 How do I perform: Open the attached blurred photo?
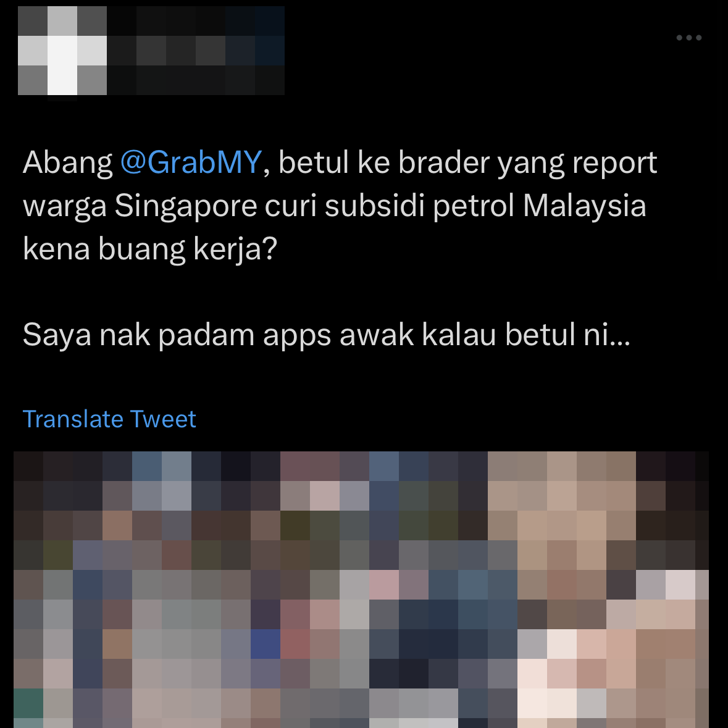click(x=361, y=589)
